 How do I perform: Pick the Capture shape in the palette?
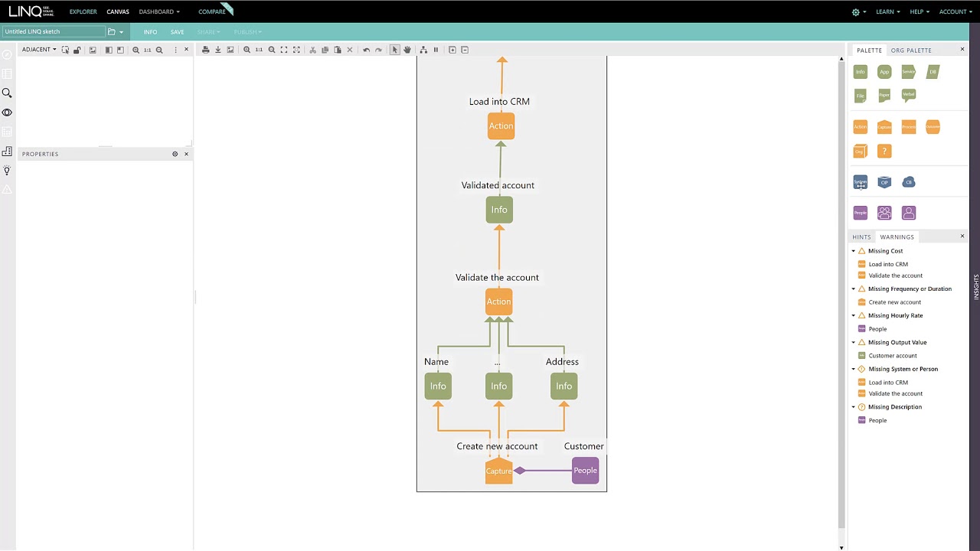tap(884, 127)
